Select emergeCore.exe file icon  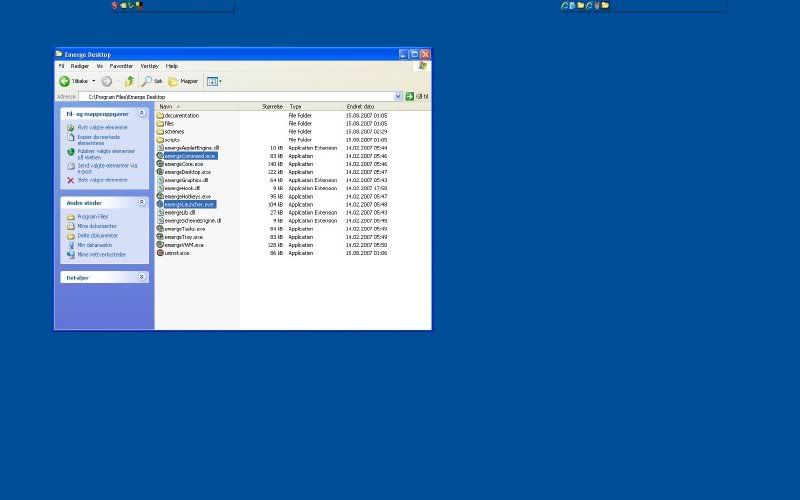(160, 164)
